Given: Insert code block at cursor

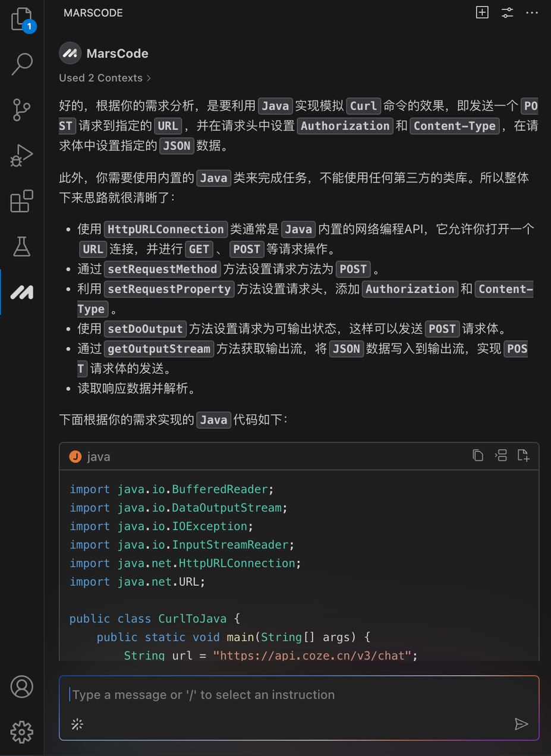Looking at the screenshot, I should pyautogui.click(x=500, y=455).
